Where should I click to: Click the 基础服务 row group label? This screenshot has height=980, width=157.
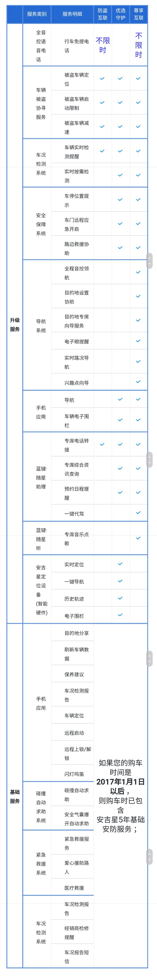pos(15,796)
